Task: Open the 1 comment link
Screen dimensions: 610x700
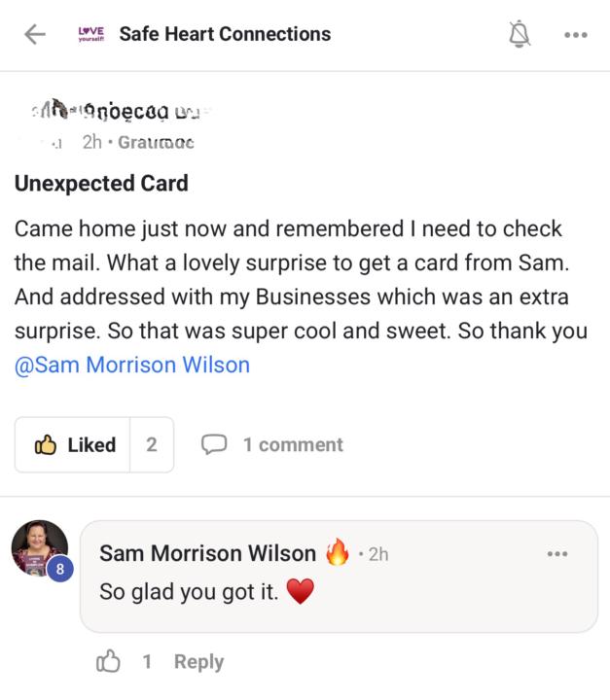Action: coord(292,445)
